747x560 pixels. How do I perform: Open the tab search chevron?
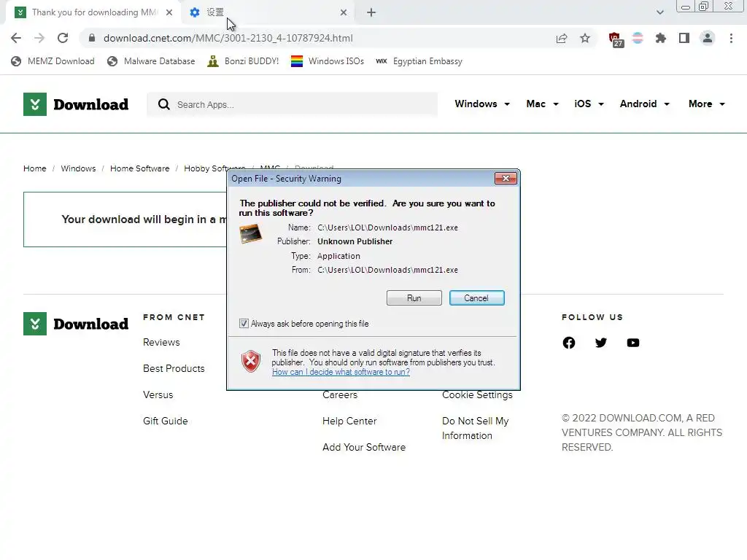pos(659,13)
